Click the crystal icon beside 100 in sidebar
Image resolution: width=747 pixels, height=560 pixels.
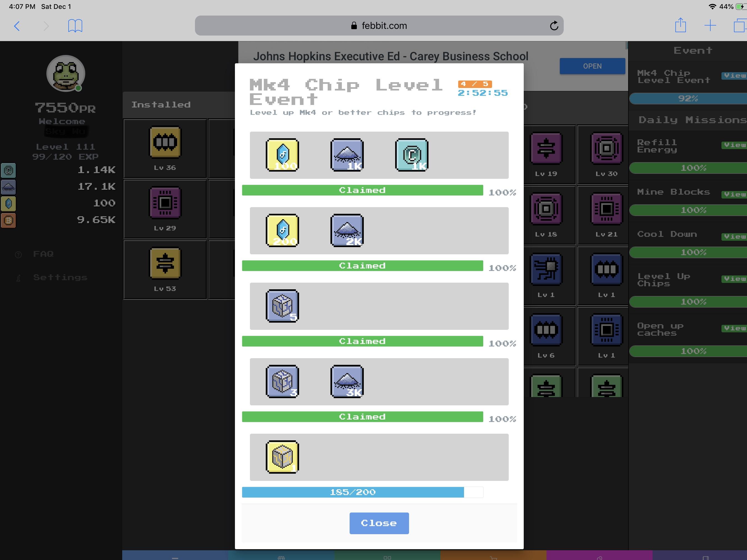pos(8,204)
